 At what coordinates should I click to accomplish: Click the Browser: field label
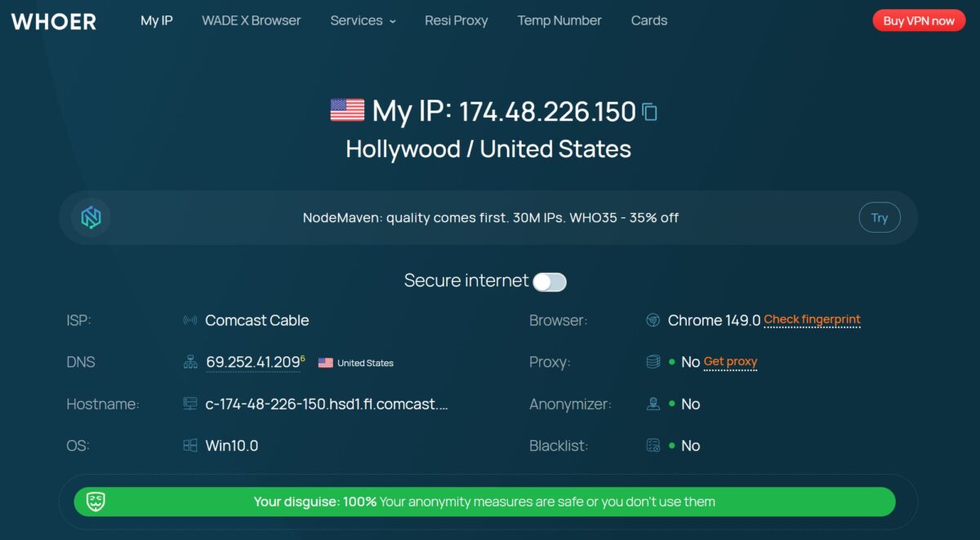[x=558, y=320]
